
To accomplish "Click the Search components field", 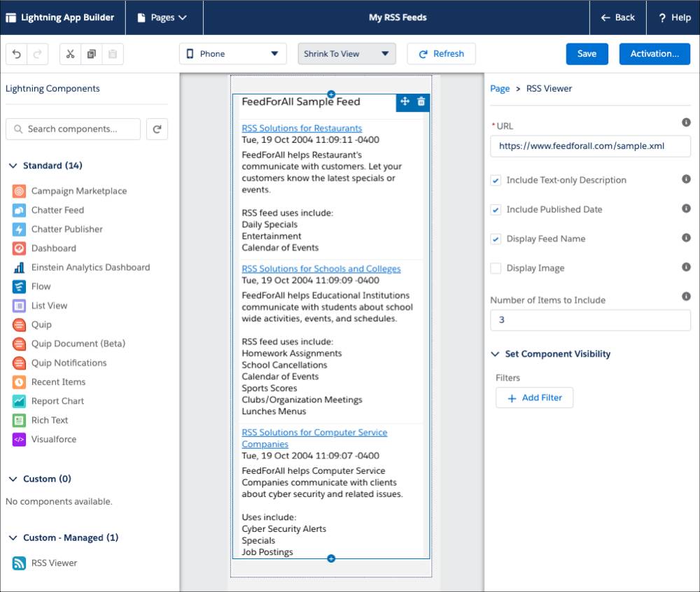I will coord(73,129).
